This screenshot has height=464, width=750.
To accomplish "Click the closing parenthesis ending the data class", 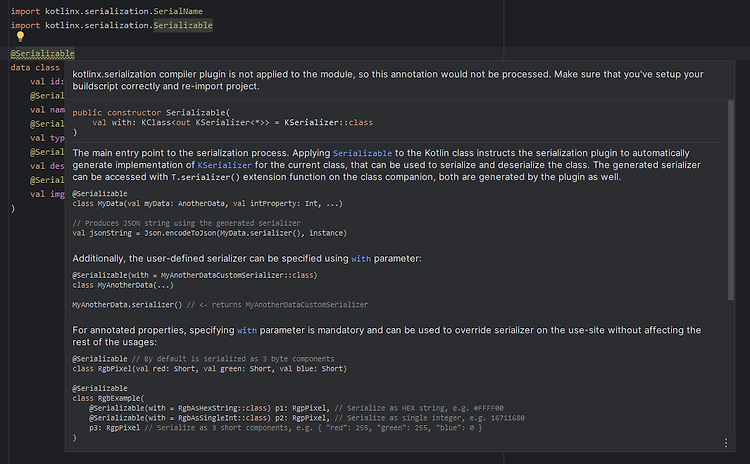I will [x=13, y=209].
